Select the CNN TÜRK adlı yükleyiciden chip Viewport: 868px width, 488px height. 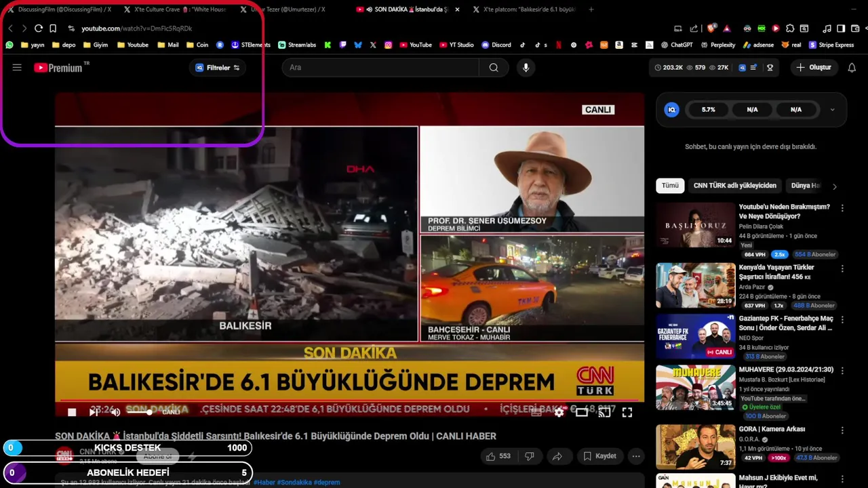tap(734, 186)
